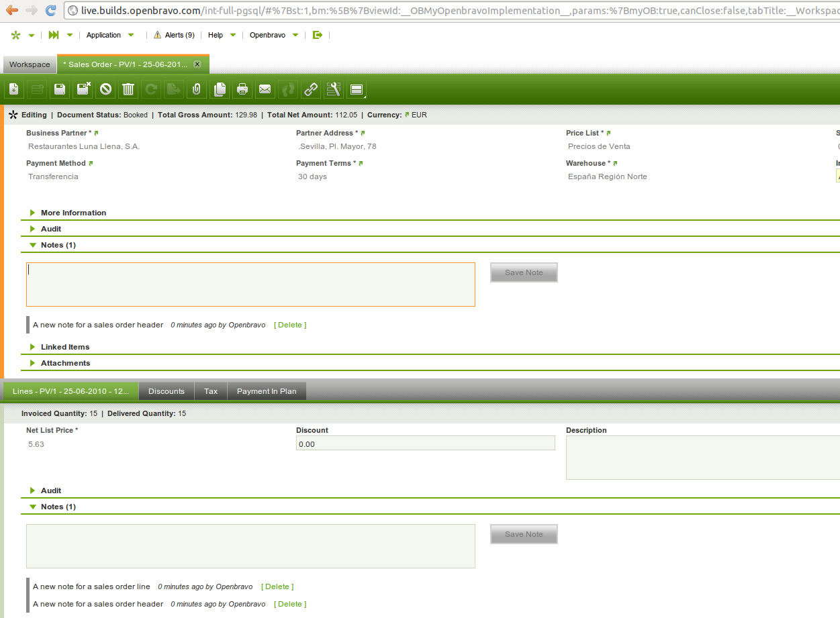840x618 pixels.
Task: Click the header note text area
Action: [250, 285]
